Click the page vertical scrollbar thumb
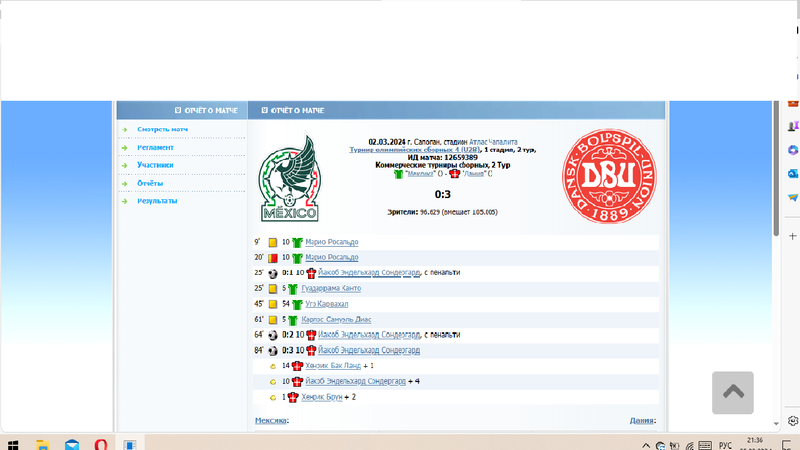This screenshot has height=450, width=800. click(776, 168)
